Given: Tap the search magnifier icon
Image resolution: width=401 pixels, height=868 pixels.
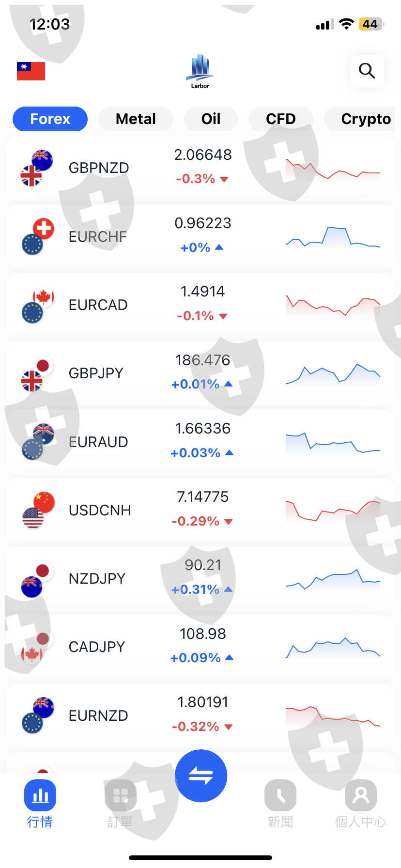Looking at the screenshot, I should click(367, 71).
